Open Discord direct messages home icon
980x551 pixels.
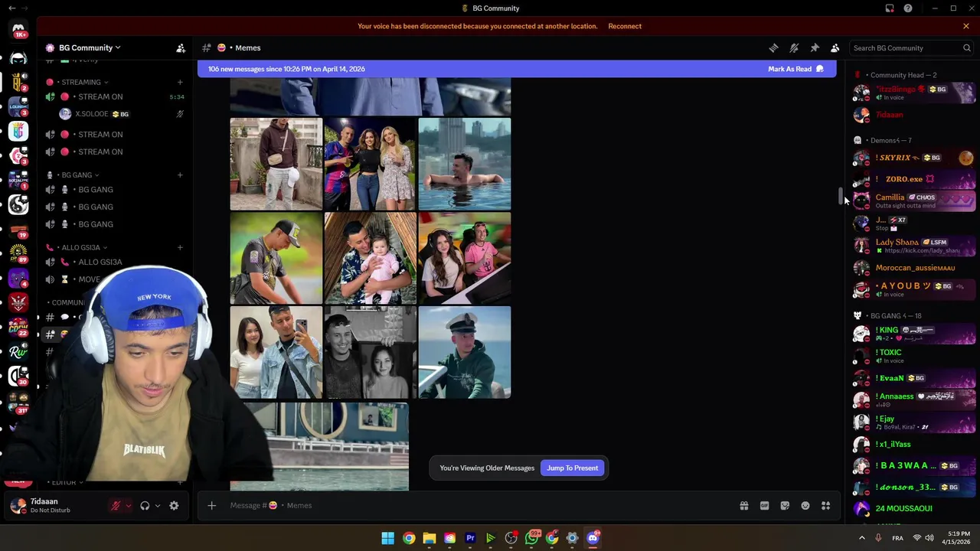click(x=18, y=31)
